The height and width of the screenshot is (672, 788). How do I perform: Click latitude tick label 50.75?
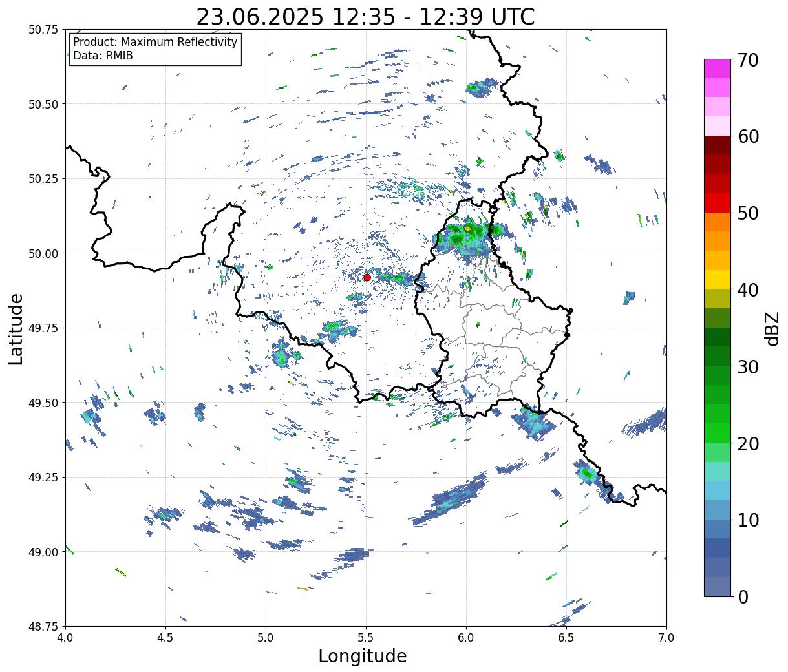(43, 30)
